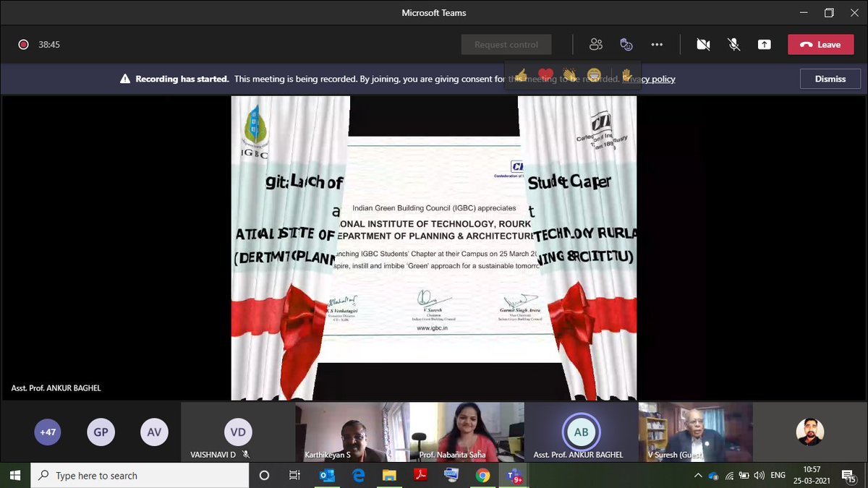Image resolution: width=868 pixels, height=488 pixels.
Task: Send a laughing face reaction
Action: [594, 74]
